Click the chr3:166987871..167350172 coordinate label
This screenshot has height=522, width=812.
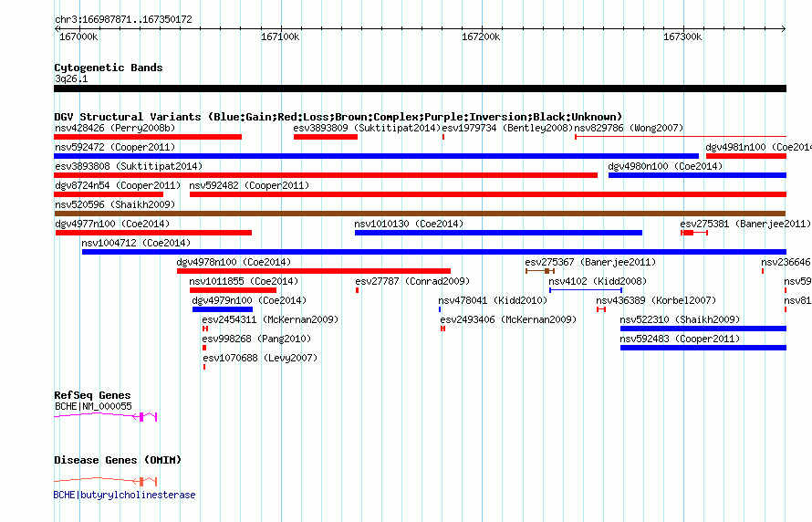(x=123, y=19)
